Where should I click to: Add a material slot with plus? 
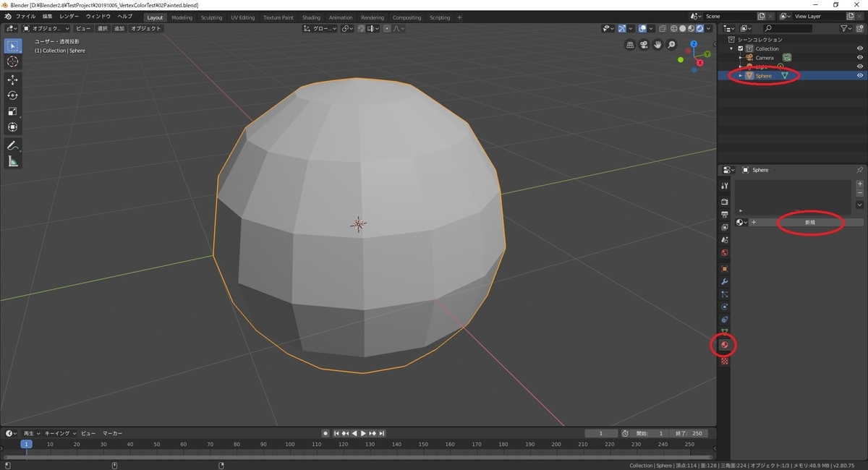coord(859,184)
